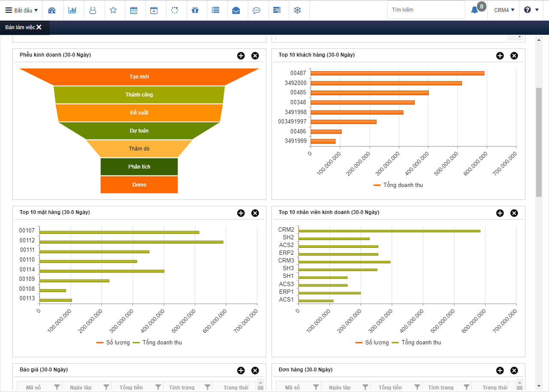Open the bar chart reports icon

72,10
